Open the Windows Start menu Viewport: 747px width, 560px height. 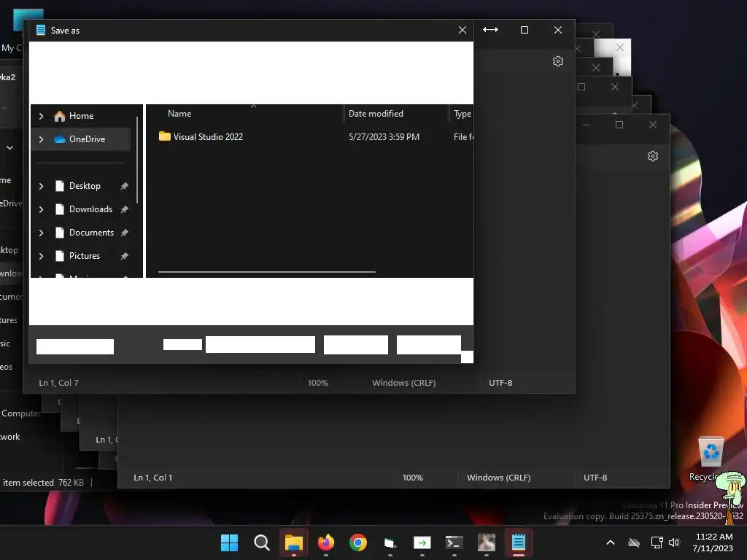point(230,542)
